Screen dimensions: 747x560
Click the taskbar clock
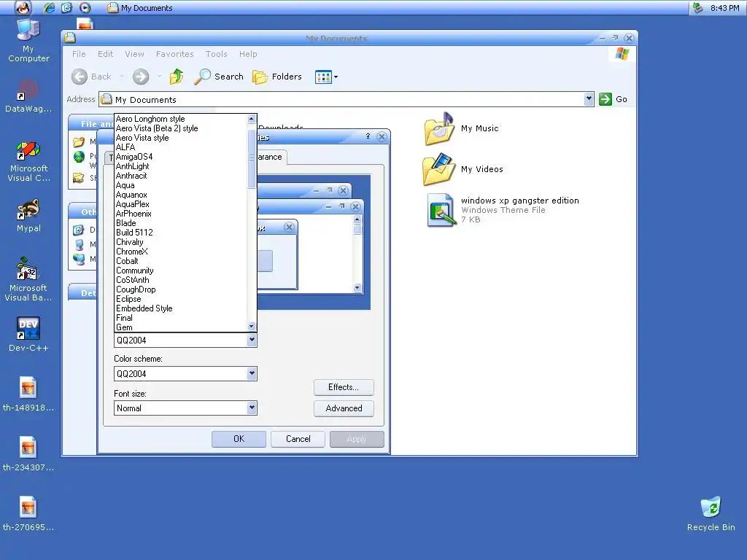coord(724,7)
